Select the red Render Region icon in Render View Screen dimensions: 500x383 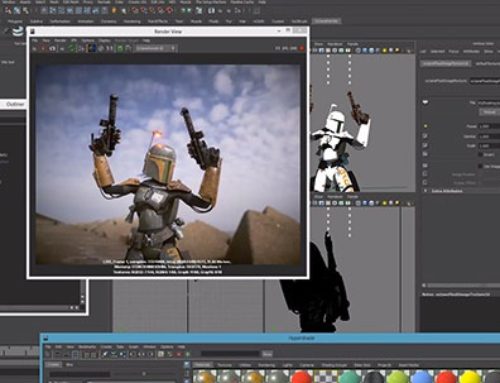tap(43, 49)
